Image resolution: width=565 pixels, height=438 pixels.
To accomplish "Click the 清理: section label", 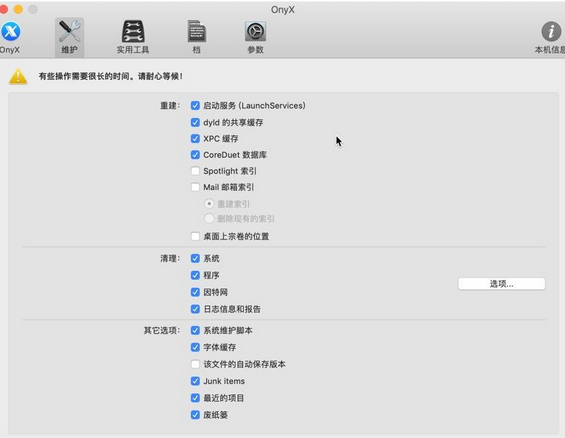I will [170, 258].
